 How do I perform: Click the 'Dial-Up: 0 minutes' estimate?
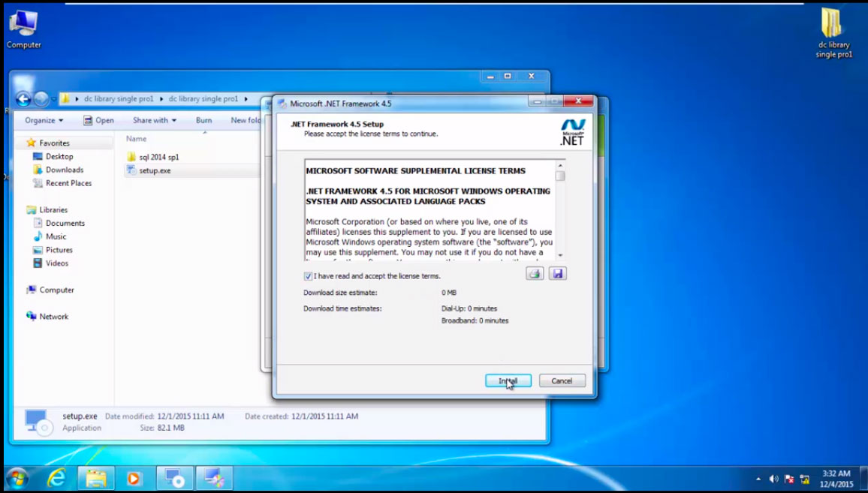pyautogui.click(x=469, y=308)
